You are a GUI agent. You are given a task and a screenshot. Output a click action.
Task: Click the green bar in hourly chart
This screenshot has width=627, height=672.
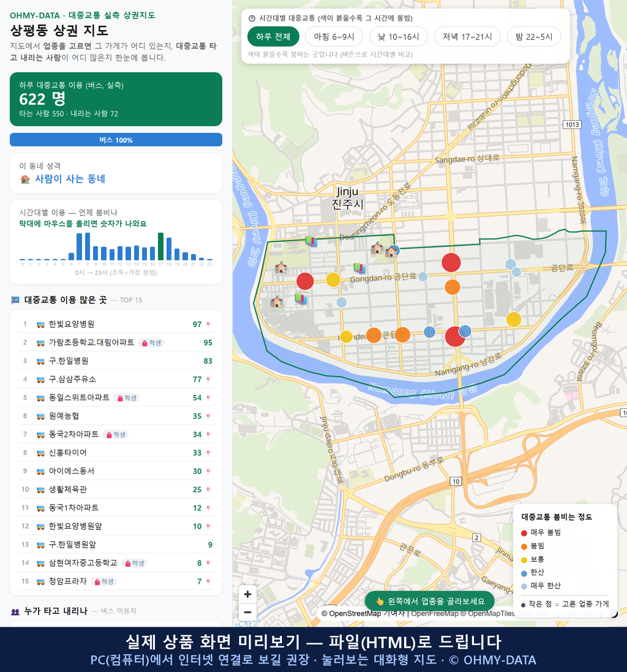pyautogui.click(x=161, y=247)
